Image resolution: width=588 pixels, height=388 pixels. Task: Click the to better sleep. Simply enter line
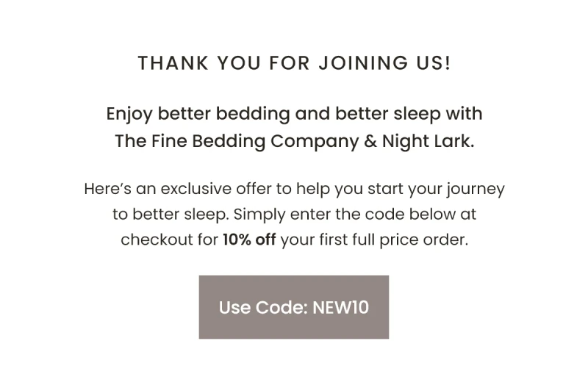tap(295, 215)
